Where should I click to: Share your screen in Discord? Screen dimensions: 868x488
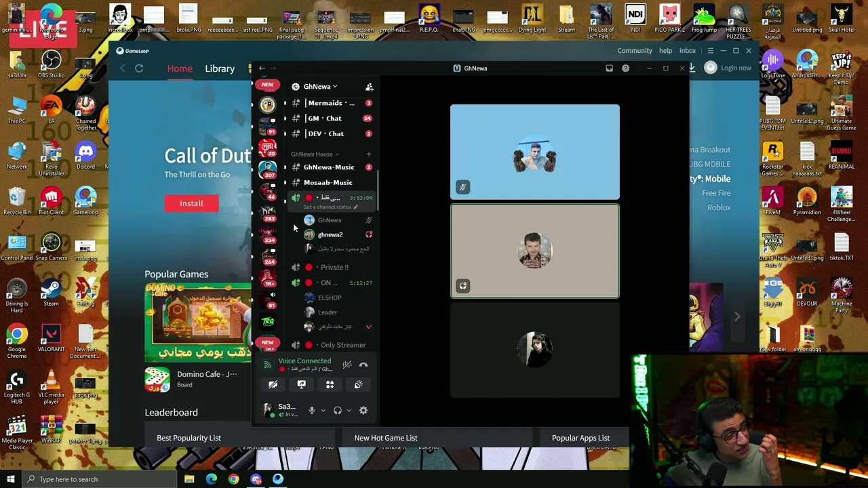[x=301, y=385]
